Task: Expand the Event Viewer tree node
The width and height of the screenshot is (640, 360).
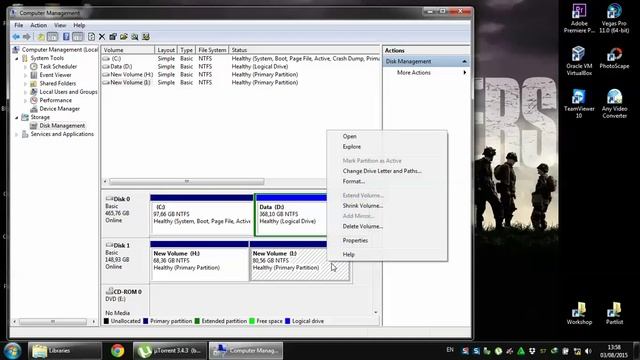Action: [x=25, y=75]
